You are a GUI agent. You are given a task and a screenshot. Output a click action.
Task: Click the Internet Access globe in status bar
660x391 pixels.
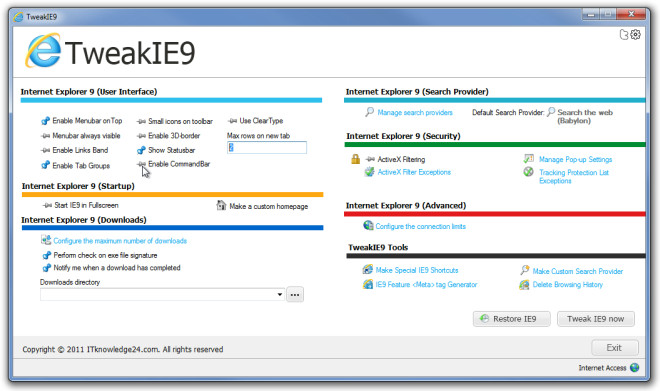coord(634,367)
